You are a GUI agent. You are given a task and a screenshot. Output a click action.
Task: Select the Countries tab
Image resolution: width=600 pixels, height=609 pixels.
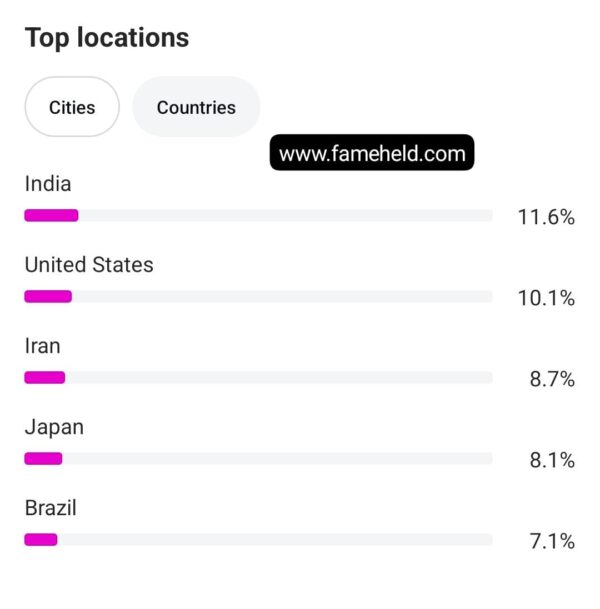pos(196,107)
